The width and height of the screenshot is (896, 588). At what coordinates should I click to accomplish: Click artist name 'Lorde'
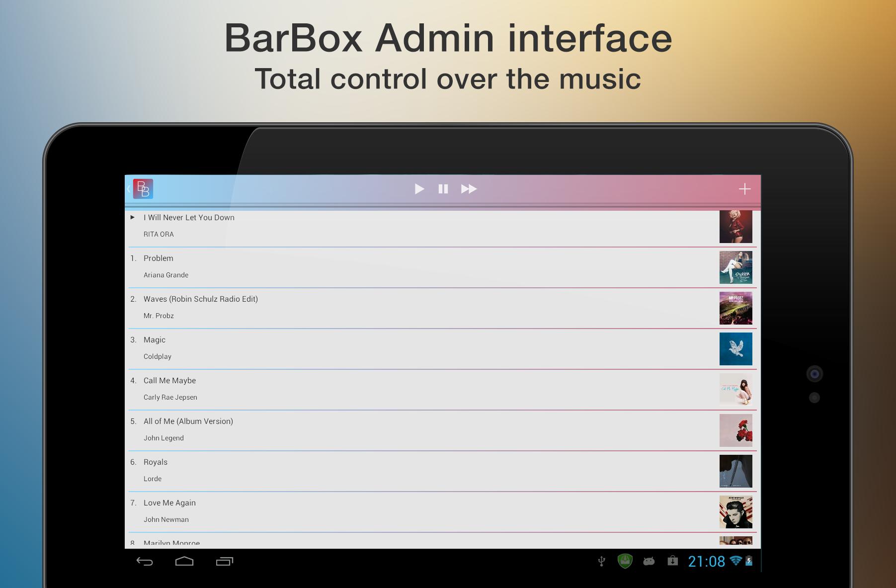click(x=153, y=479)
